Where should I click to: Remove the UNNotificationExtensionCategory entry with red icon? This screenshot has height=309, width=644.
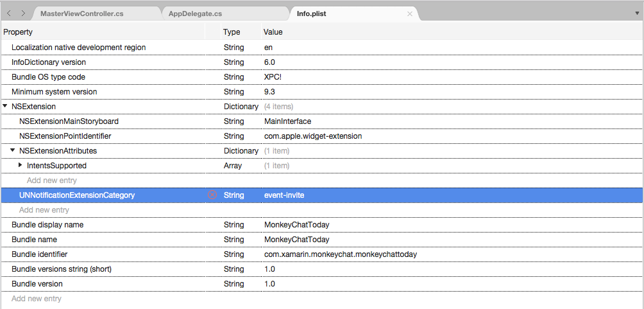click(x=212, y=195)
